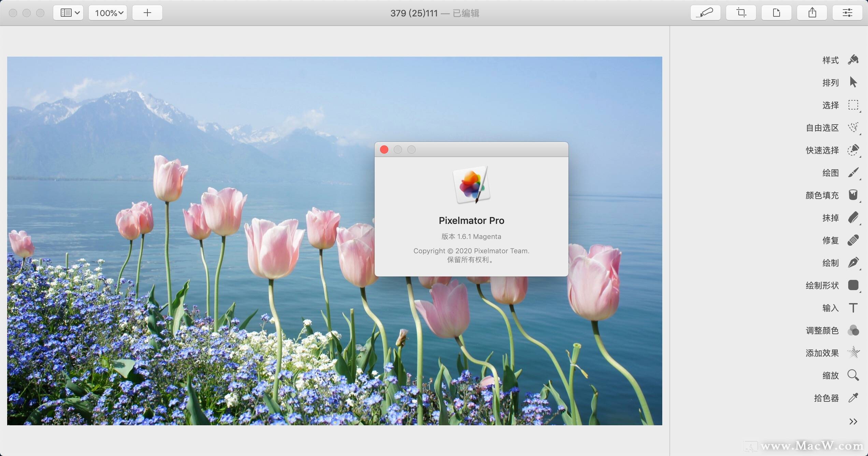Activate the 修复 repair bandage tool
Screen dimensions: 868x456
[853, 240]
